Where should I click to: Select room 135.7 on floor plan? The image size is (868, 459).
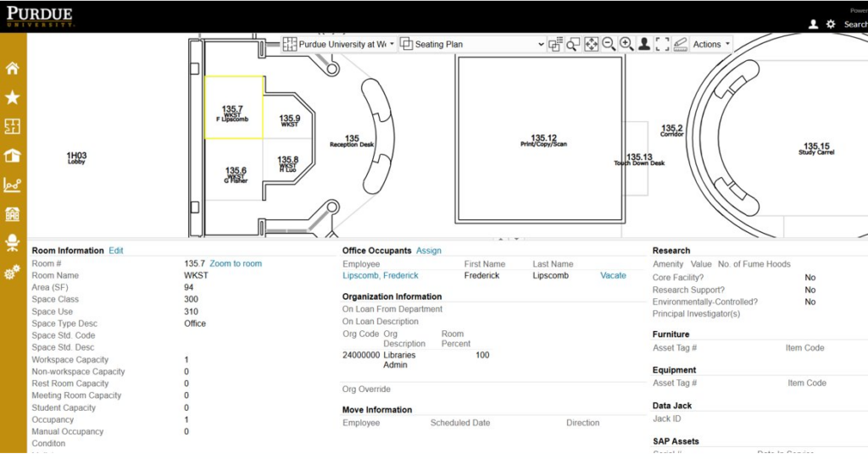233,108
